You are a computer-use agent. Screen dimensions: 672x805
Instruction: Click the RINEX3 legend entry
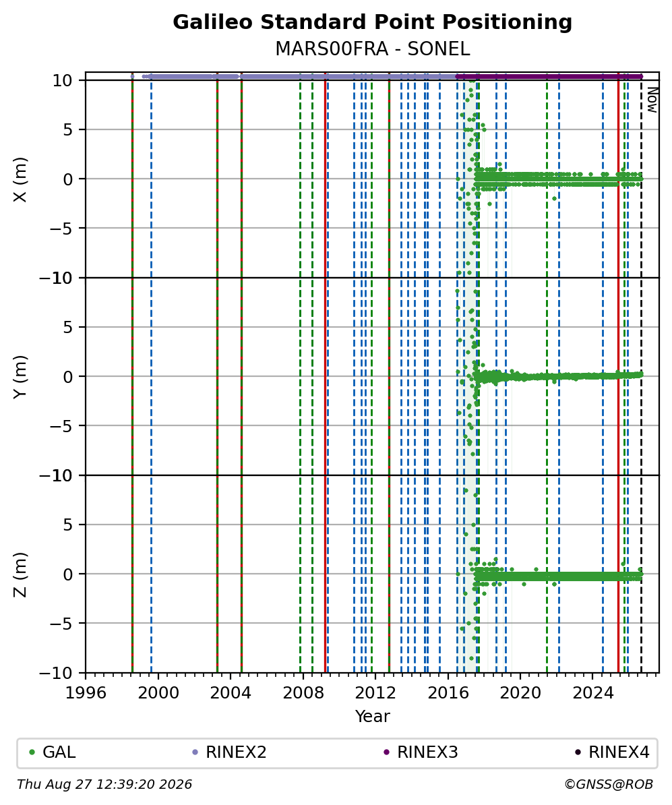(421, 752)
